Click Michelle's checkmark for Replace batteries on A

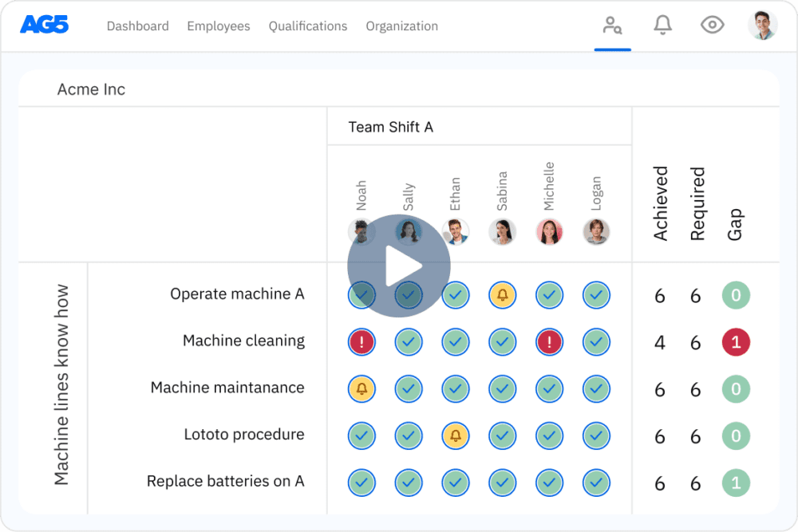click(549, 483)
